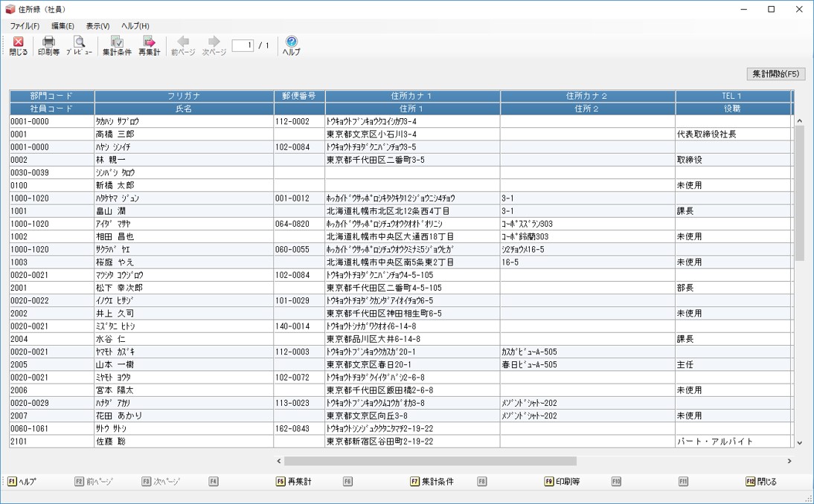Viewport: 814px width, 504px height.
Task: Open the 表示(V) menu
Action: point(97,26)
